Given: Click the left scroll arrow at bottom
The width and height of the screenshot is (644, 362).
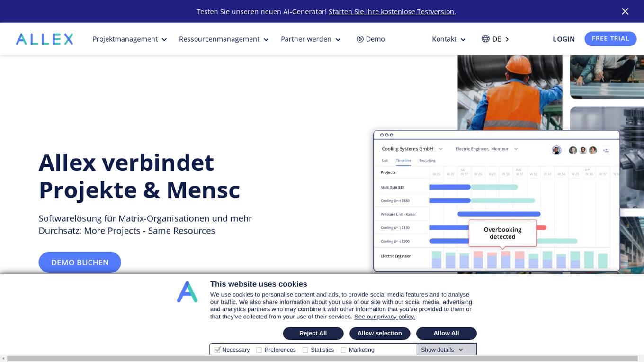Looking at the screenshot, I should (x=3, y=359).
